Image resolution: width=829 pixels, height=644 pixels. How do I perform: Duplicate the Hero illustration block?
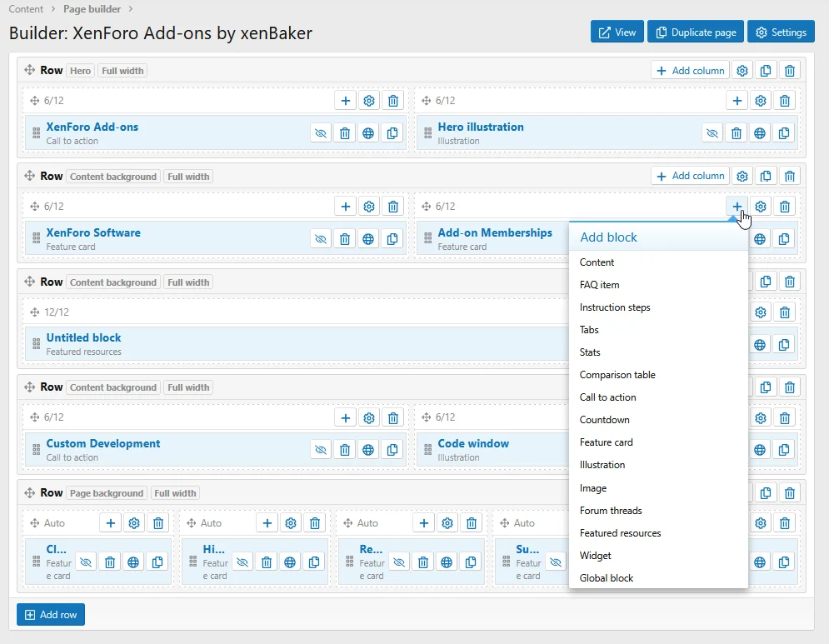click(783, 133)
